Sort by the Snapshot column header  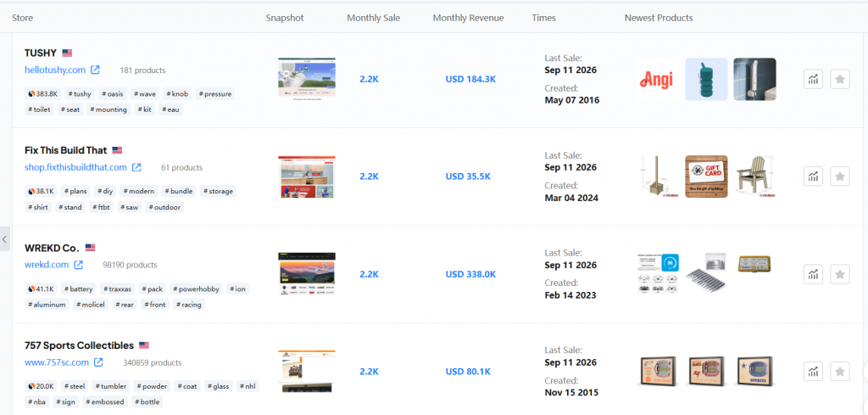[285, 18]
